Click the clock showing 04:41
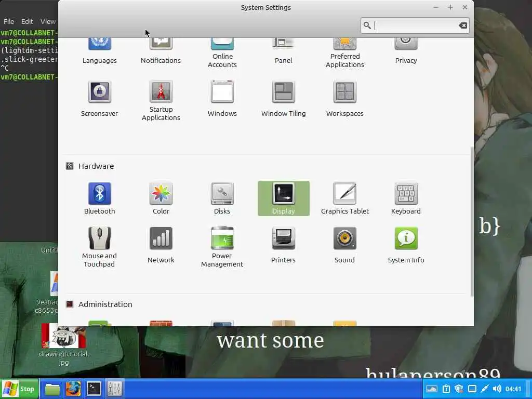The width and height of the screenshot is (532, 399). 513,389
